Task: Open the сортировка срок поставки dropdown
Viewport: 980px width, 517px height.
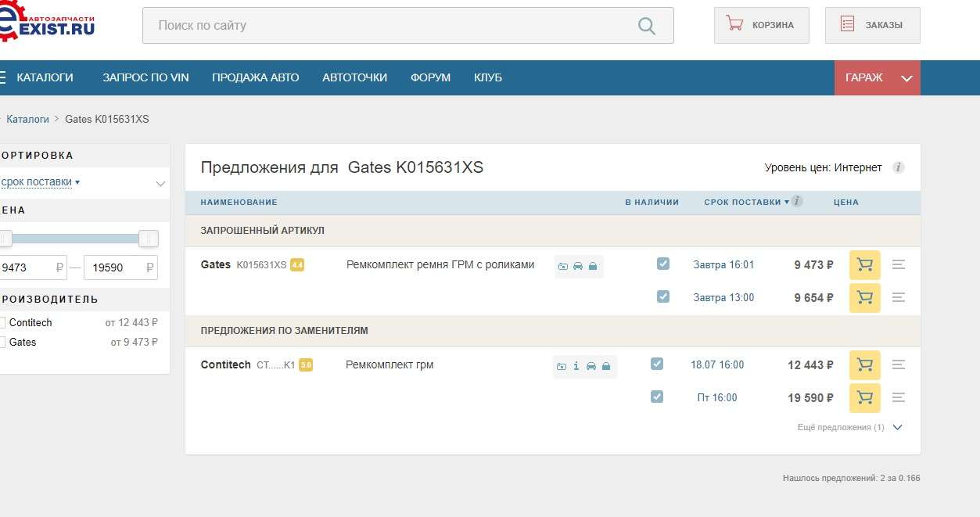Action: (x=41, y=182)
